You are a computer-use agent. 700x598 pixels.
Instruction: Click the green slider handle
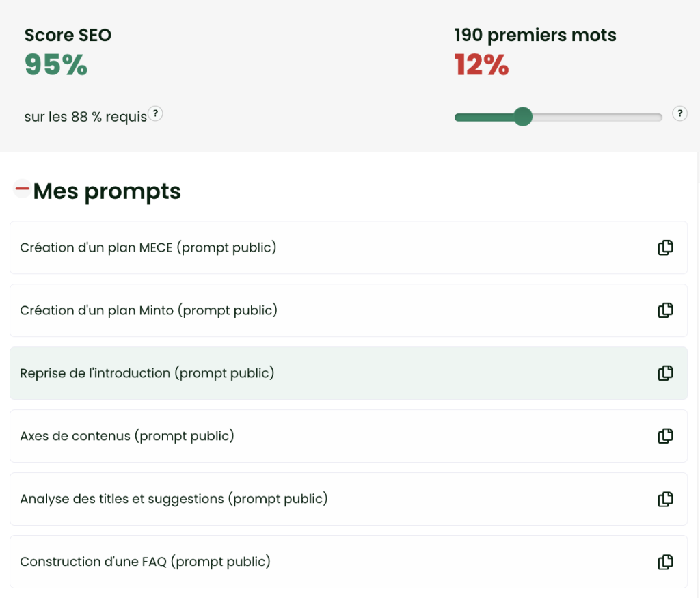[x=523, y=117]
